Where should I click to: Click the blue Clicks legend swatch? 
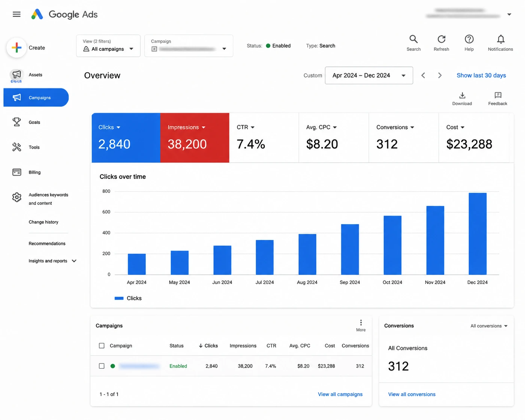click(x=119, y=298)
